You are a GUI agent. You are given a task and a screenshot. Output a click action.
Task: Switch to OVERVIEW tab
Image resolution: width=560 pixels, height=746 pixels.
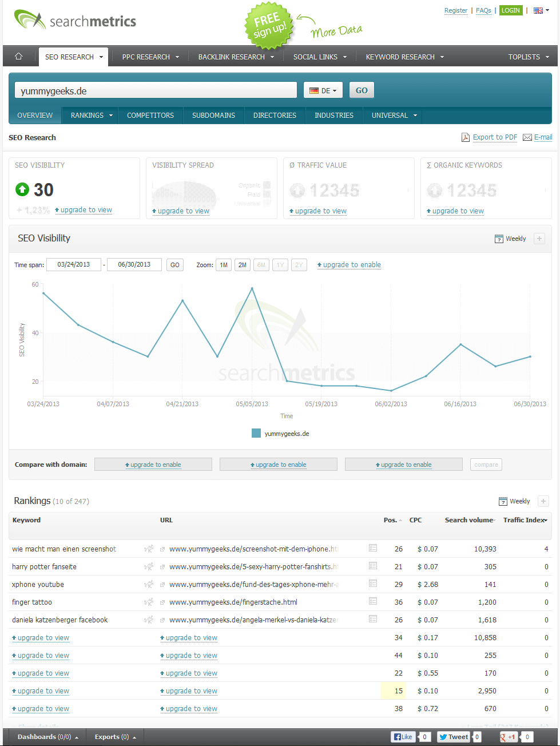(x=35, y=116)
